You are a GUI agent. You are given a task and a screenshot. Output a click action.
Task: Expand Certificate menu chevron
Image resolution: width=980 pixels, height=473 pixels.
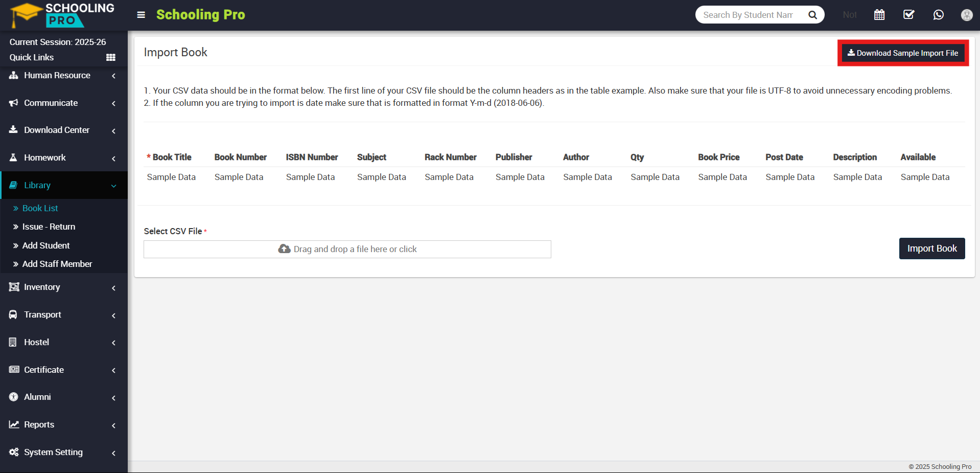113,370
